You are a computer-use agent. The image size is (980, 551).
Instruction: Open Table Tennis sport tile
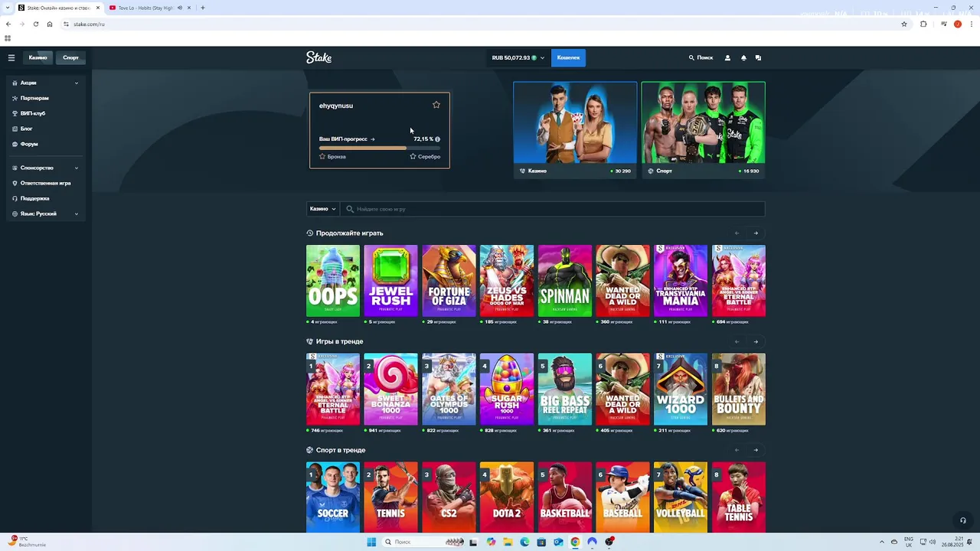(x=739, y=497)
